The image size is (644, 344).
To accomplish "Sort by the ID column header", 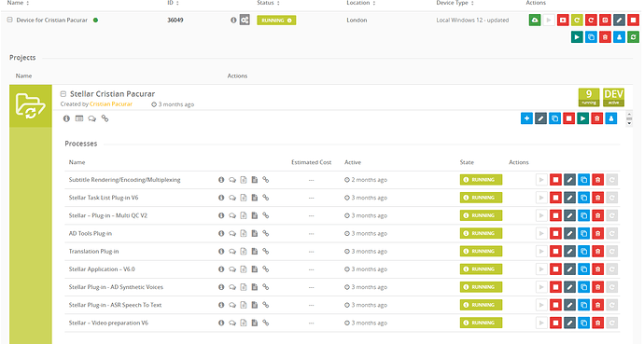I will (173, 3).
